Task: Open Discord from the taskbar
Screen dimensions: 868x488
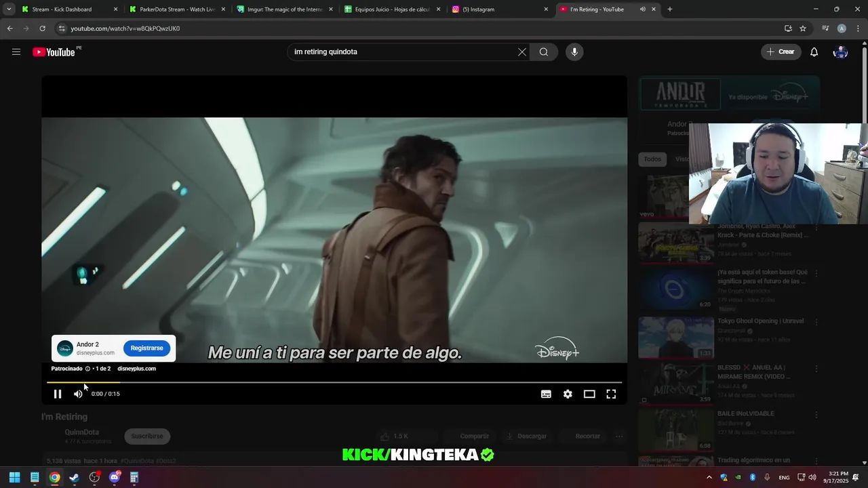Action: [x=114, y=477]
